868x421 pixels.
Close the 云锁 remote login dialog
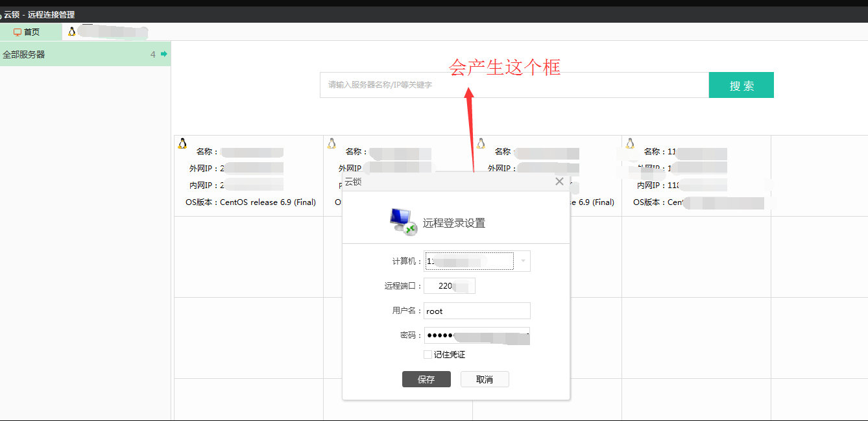click(559, 182)
